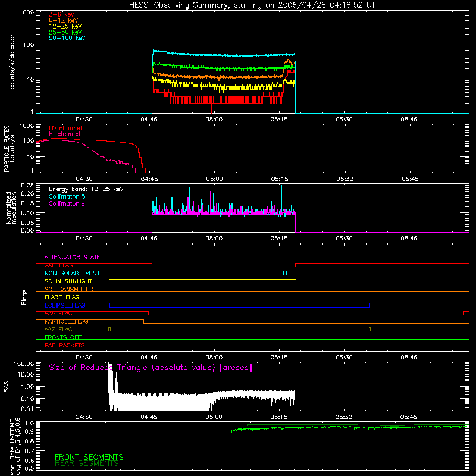Click the vertical 'Flags' axis label
The width and height of the screenshot is (476, 476).
24,297
